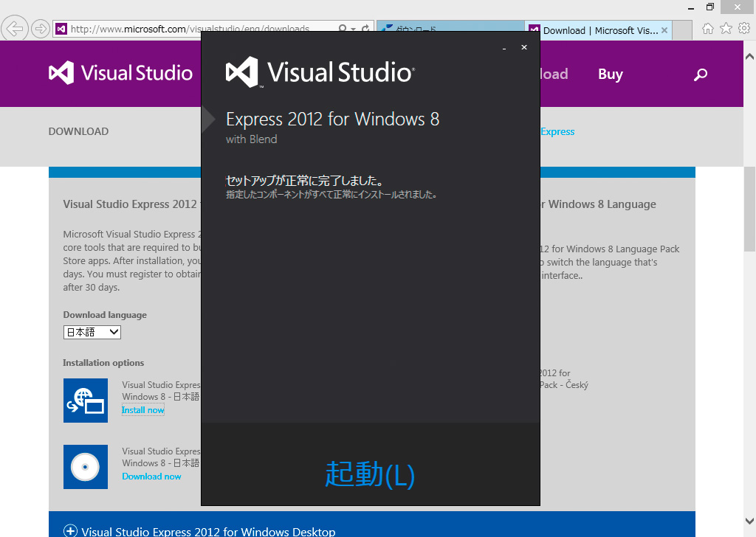
Task: Click the favicon in the address bar
Action: point(61,29)
